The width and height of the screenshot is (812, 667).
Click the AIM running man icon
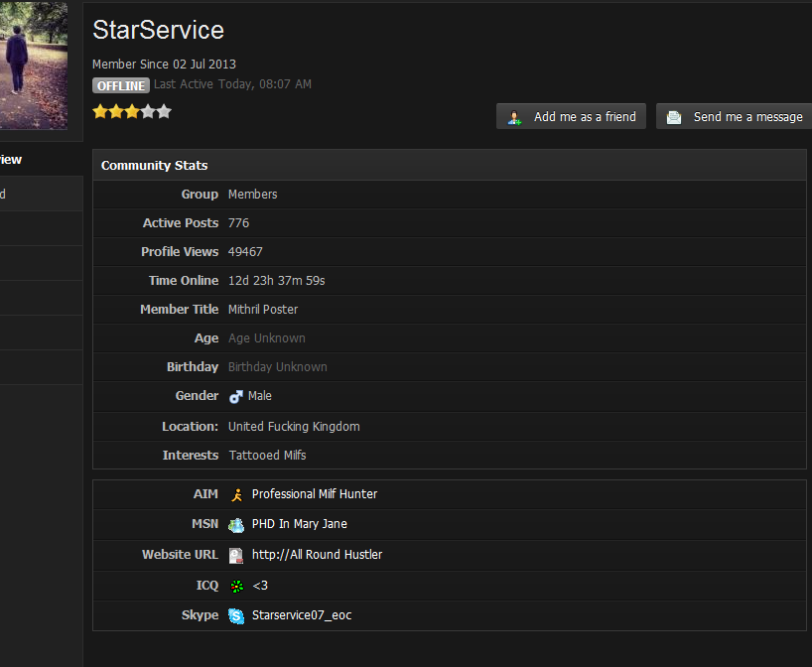point(236,495)
